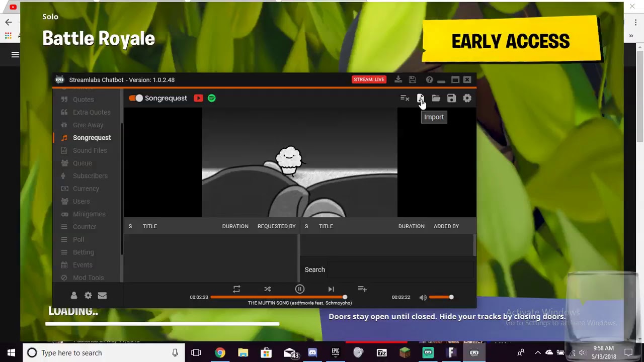Open Discord from the taskbar
The height and width of the screenshot is (362, 644).
tap(312, 353)
